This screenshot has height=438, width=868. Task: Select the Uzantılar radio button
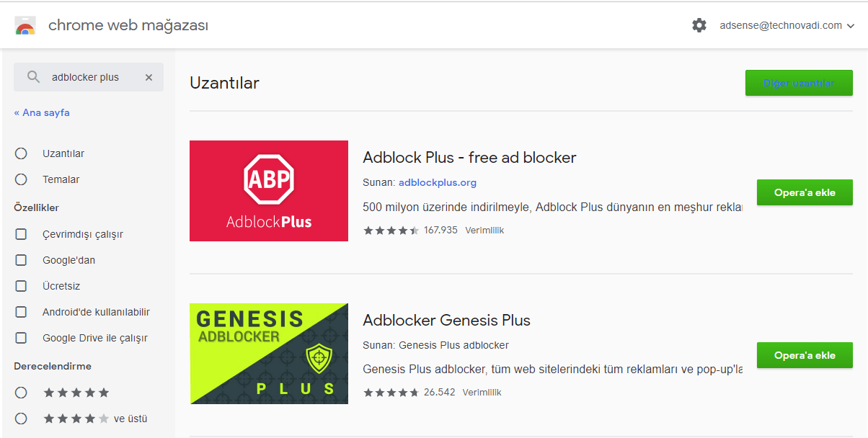21,153
